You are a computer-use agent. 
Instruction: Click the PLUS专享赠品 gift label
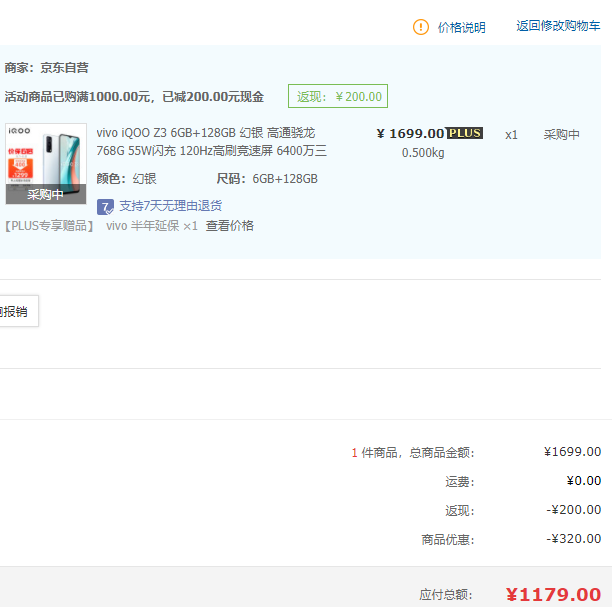tap(49, 226)
